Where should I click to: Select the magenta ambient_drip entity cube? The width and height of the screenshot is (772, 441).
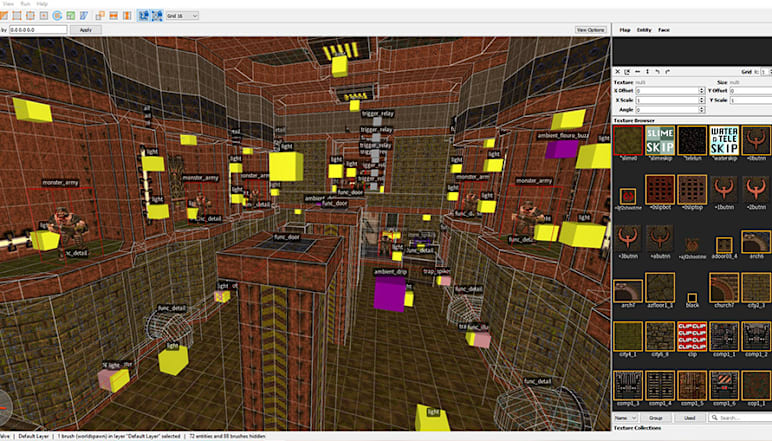coord(389,293)
